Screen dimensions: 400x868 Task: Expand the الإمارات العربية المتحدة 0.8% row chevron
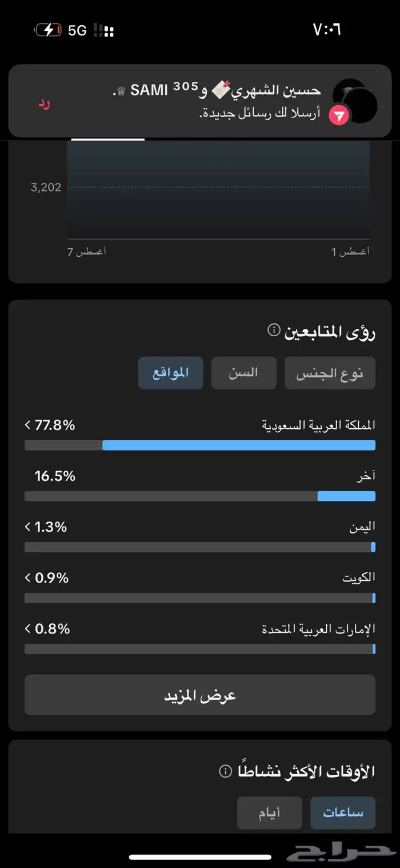coord(27,629)
